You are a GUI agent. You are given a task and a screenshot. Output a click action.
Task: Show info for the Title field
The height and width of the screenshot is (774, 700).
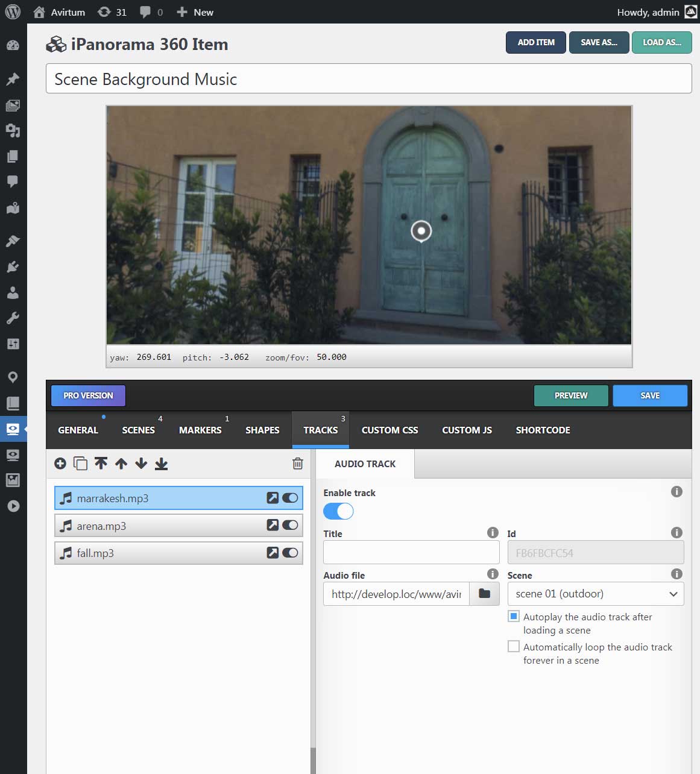click(493, 532)
